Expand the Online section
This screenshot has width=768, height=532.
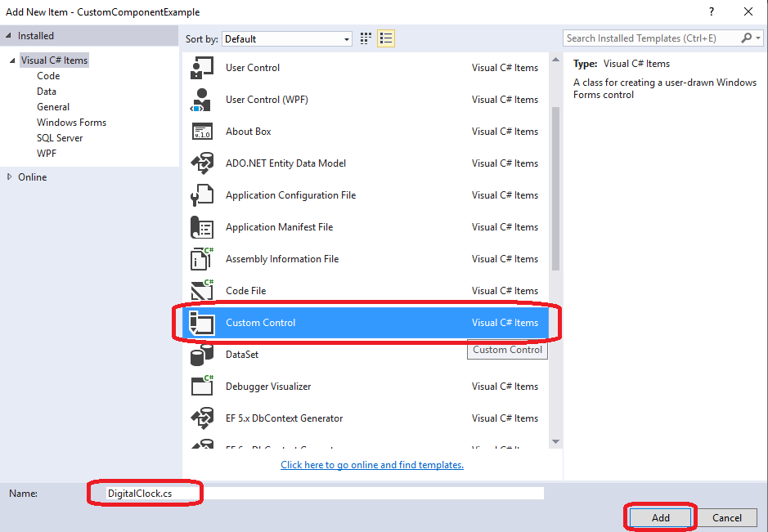tap(9, 177)
